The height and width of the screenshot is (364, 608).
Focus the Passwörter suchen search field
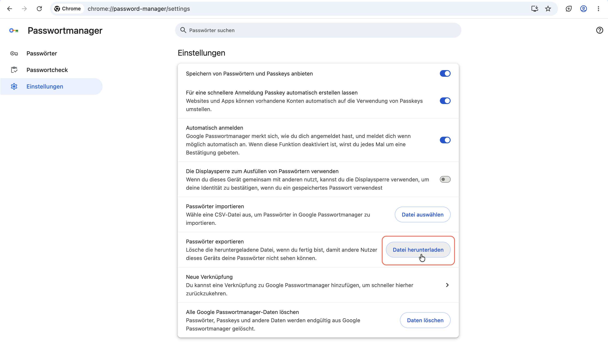click(318, 30)
